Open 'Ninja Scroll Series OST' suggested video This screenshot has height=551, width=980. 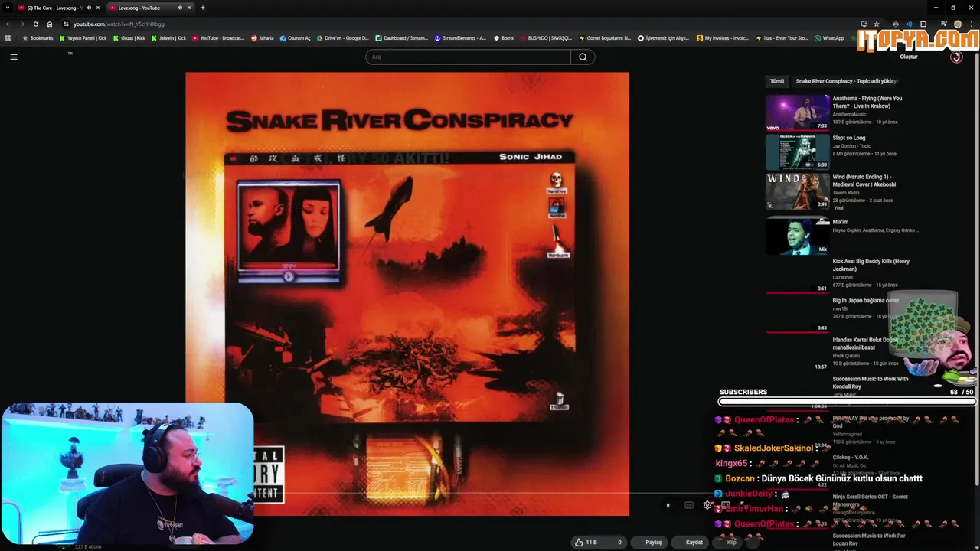(870, 500)
